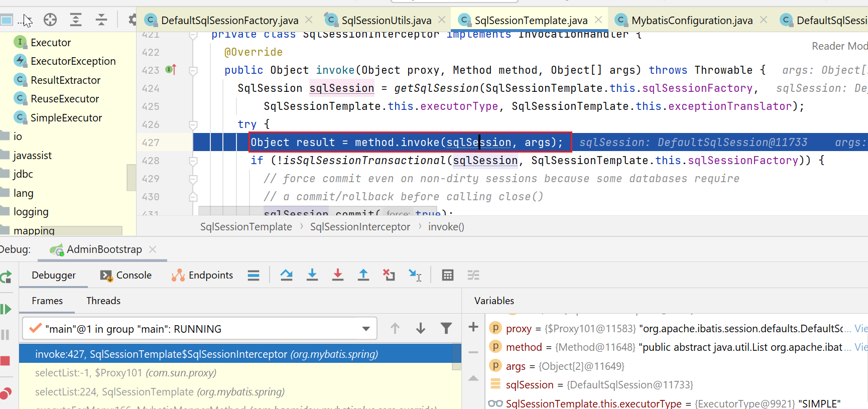Viewport: 868px width, 409px height.
Task: Collapse the try block fold at line 426
Action: 193,125
